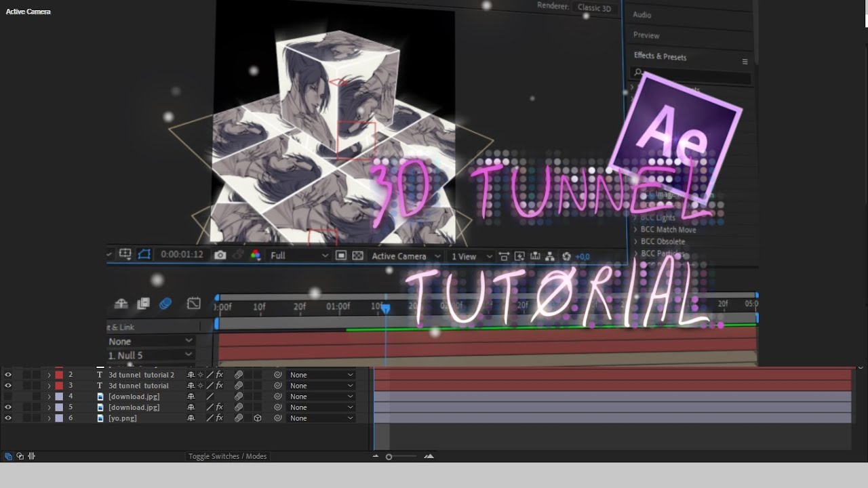Open Effects & Presets panel menu
This screenshot has width=868, height=488.
745,62
